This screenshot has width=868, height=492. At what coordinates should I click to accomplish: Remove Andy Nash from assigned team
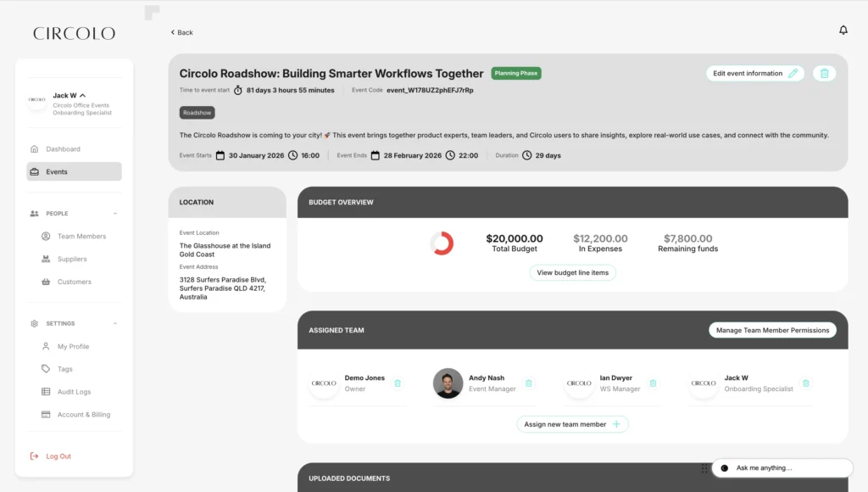tap(529, 383)
